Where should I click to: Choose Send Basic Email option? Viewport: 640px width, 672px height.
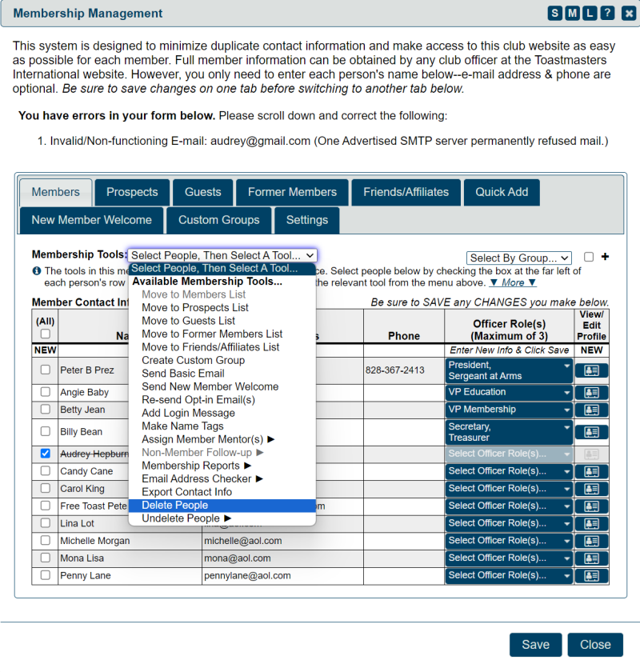pyautogui.click(x=222, y=374)
